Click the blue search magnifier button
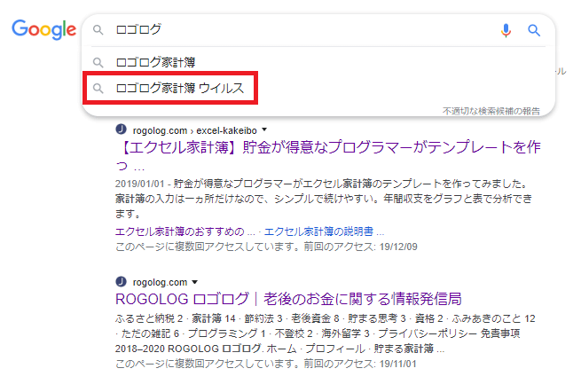Image resolution: width=581 pixels, height=392 pixels. click(534, 30)
